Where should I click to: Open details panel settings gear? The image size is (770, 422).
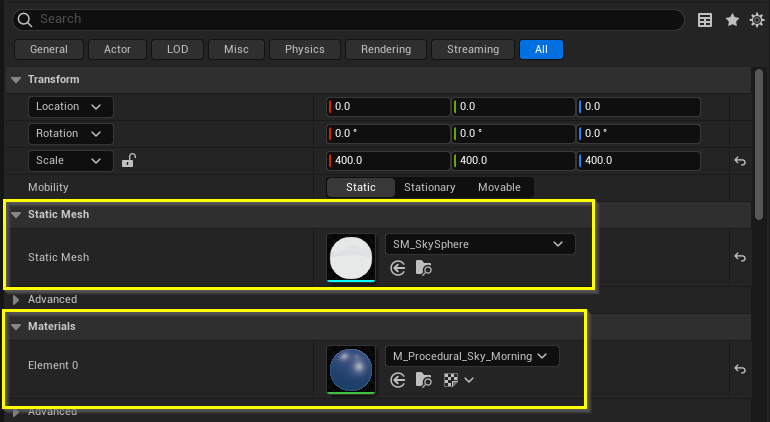click(x=757, y=20)
